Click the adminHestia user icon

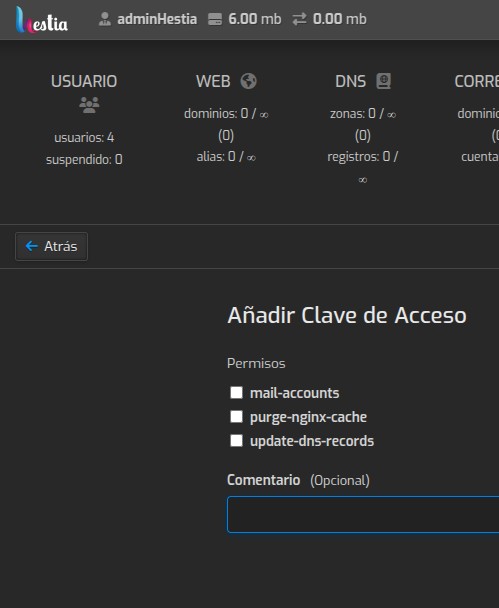[x=105, y=19]
